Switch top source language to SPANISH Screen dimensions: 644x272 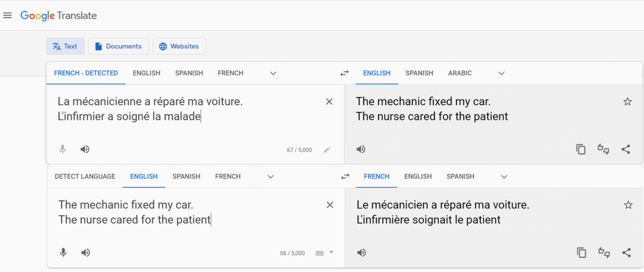[x=189, y=73]
